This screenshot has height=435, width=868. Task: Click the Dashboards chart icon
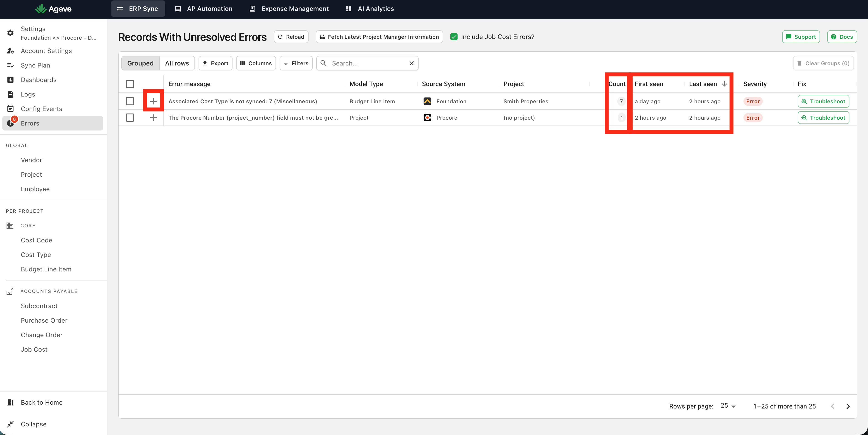pos(10,80)
